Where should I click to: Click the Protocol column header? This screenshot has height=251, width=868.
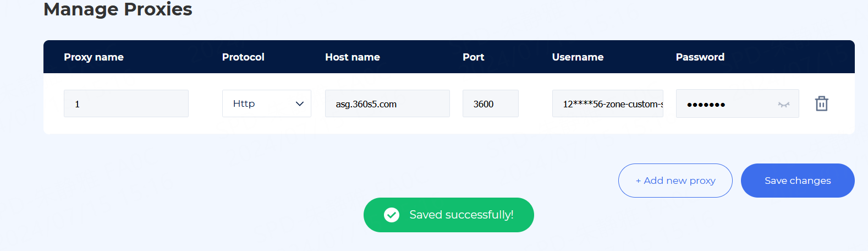(x=243, y=57)
